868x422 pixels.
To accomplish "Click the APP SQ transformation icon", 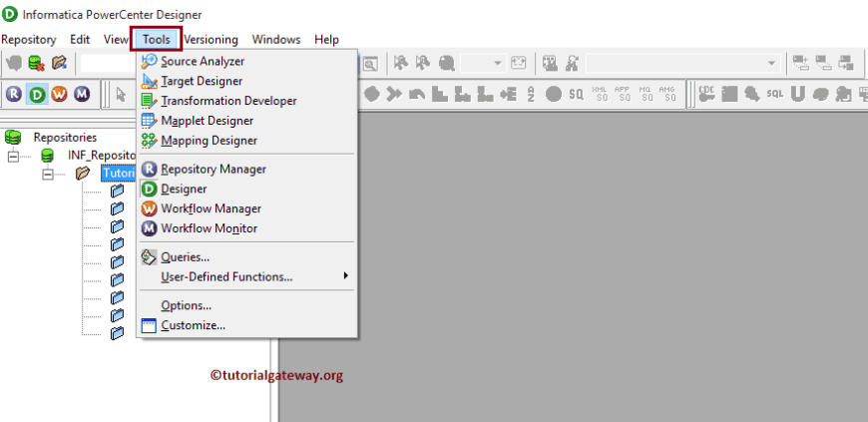I will coord(623,94).
